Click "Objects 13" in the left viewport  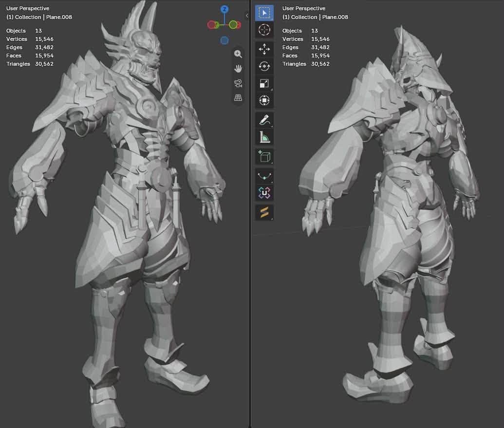[x=24, y=31]
